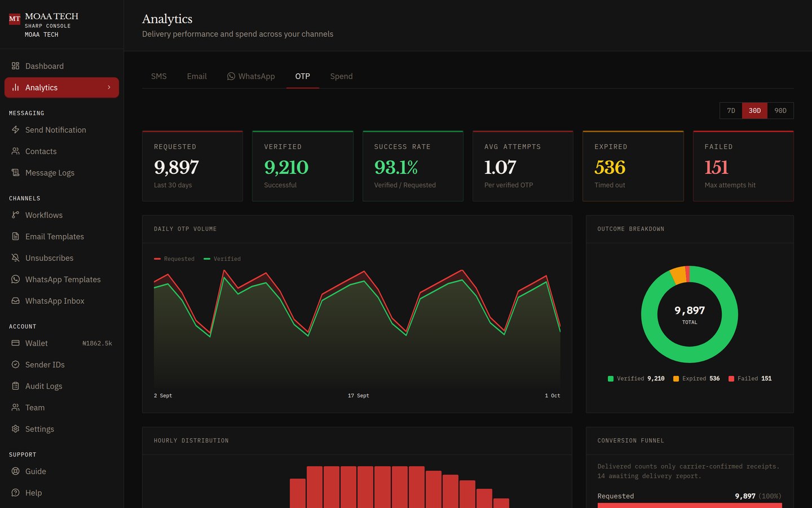Viewport: 812px width, 508px height.
Task: Open the WhatsApp analytics tab
Action: [x=251, y=76]
